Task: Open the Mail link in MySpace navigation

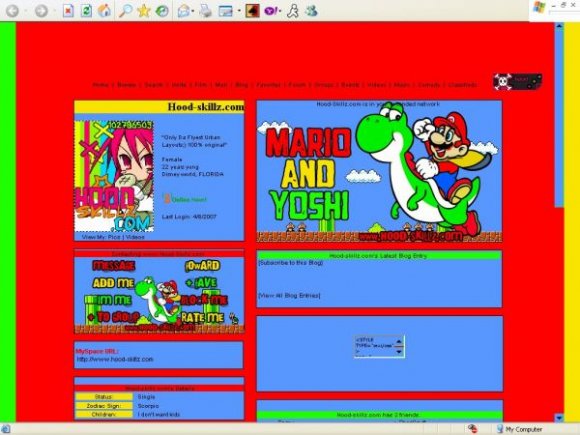Action: coord(221,85)
